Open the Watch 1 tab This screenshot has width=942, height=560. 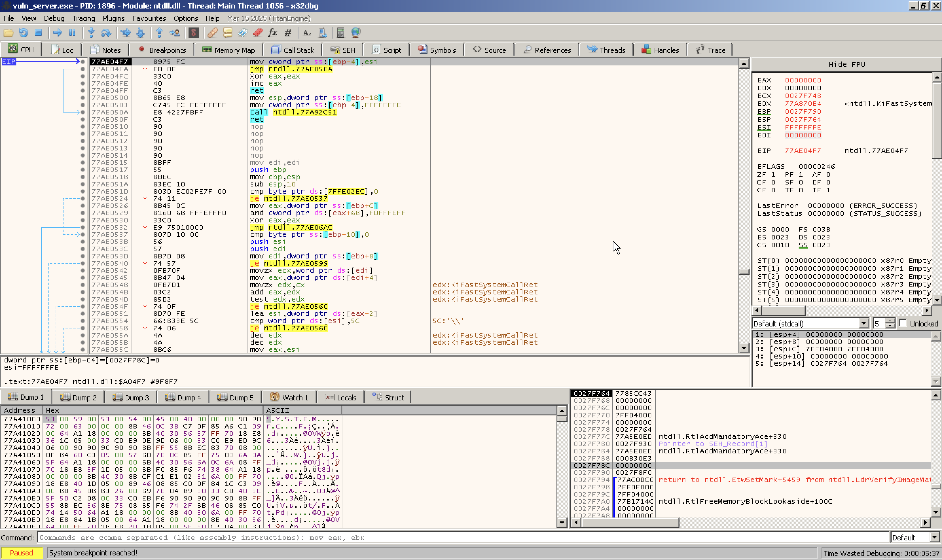pyautogui.click(x=289, y=397)
